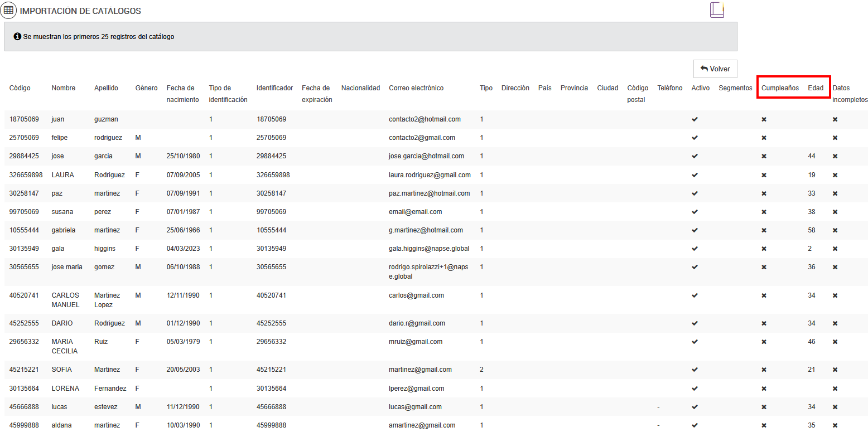
Task: Click the Correo electrónico column header
Action: (x=416, y=88)
